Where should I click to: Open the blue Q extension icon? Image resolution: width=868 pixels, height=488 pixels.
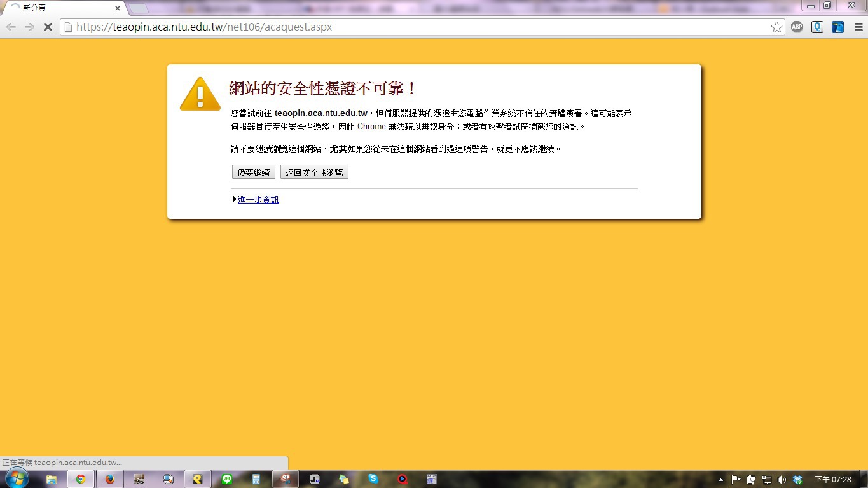(817, 27)
